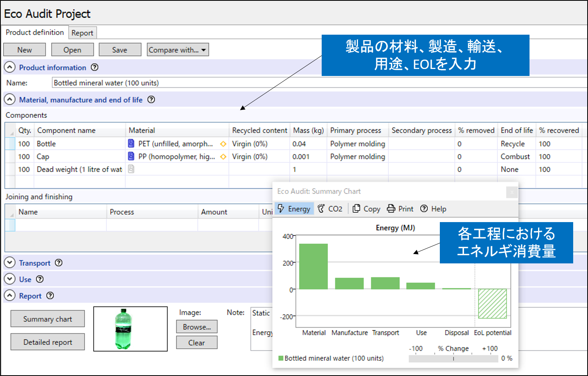The height and width of the screenshot is (376, 588).
Task: Open Help in the Summary Chart window
Action: (433, 209)
